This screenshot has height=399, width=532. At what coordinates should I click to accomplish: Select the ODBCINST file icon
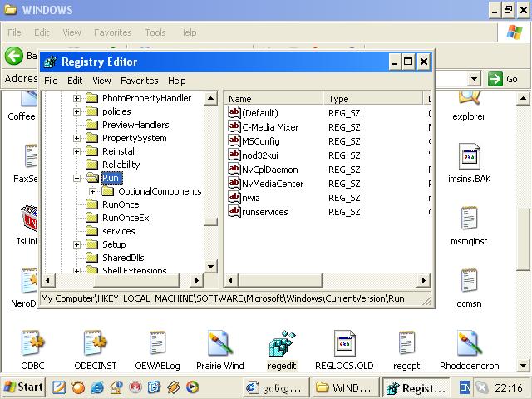96,343
